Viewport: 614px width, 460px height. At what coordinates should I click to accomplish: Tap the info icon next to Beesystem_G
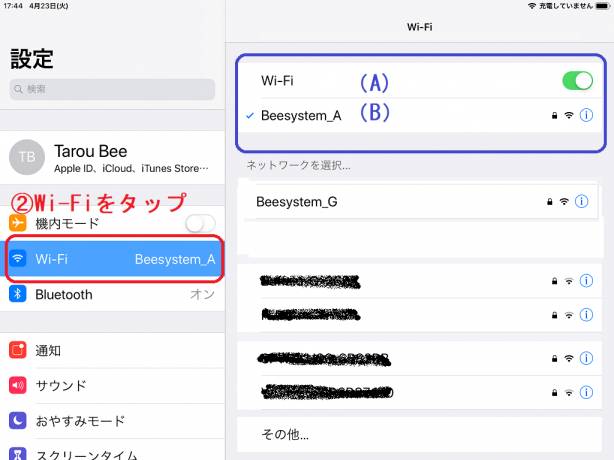pyautogui.click(x=582, y=202)
